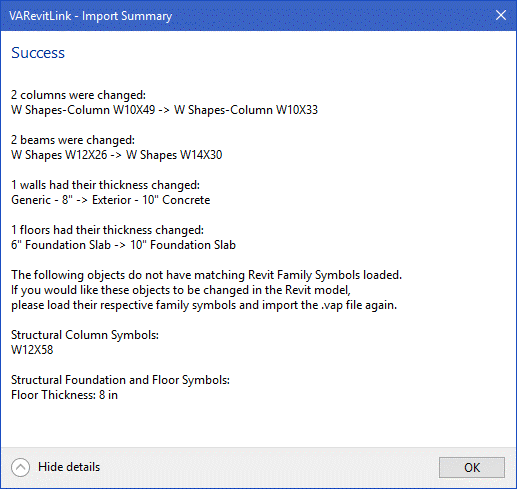517x489 pixels.
Task: Select the Structural Column Symbols heading
Action: 85,335
